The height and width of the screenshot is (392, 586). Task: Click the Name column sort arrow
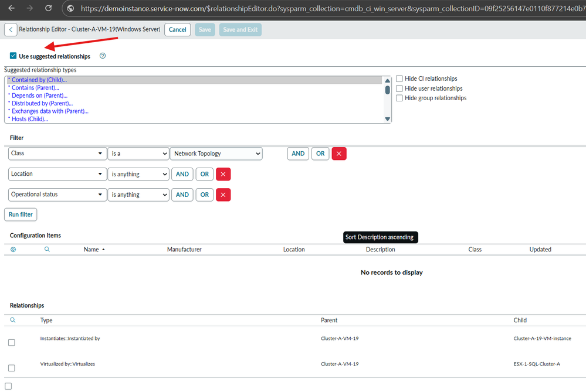pos(103,250)
